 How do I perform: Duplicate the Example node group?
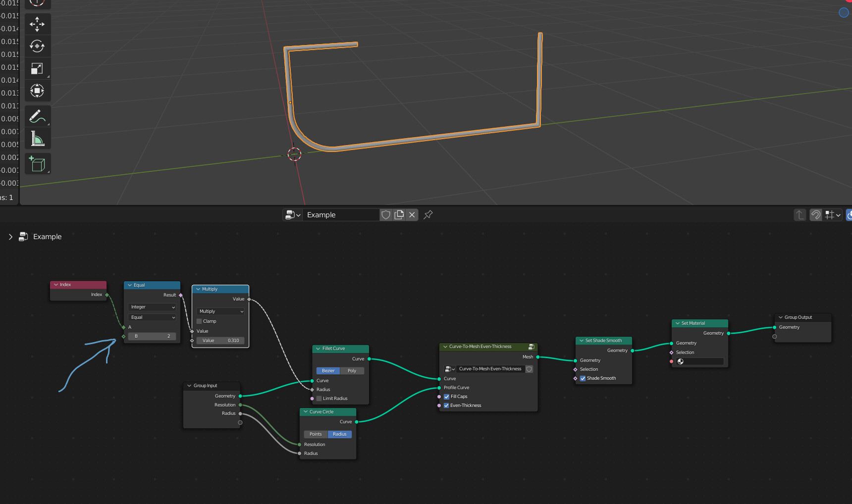pos(399,215)
